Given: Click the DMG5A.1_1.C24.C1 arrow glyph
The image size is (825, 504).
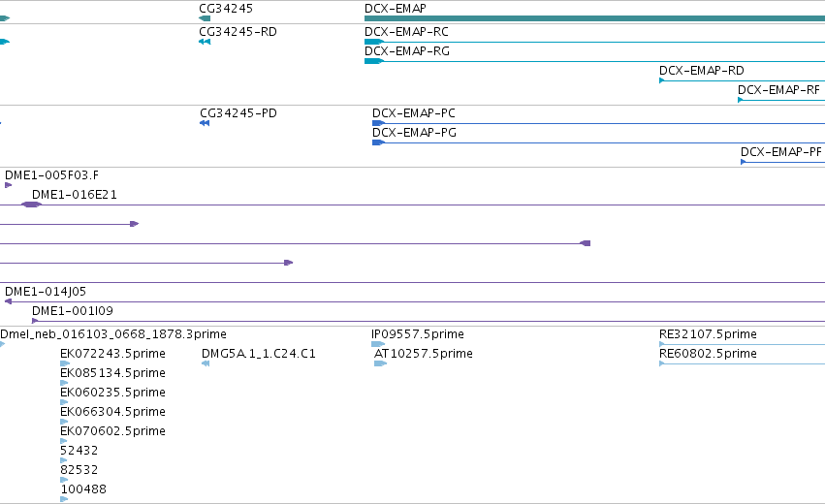Looking at the screenshot, I should pos(206,363).
